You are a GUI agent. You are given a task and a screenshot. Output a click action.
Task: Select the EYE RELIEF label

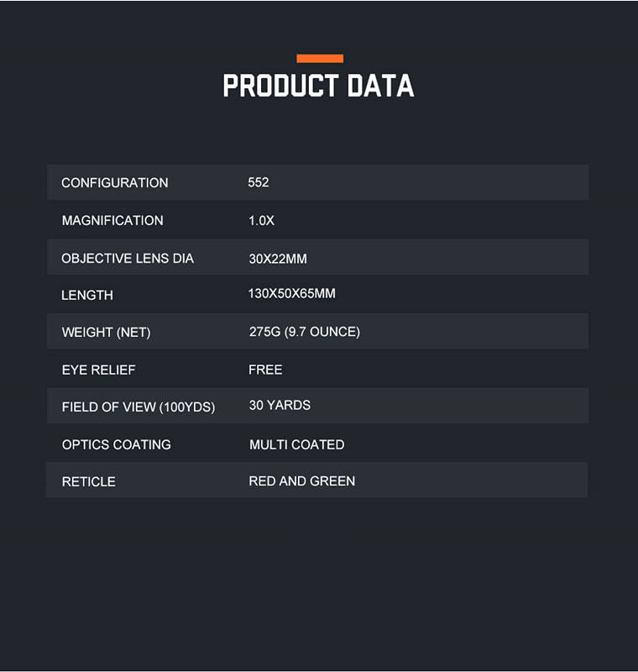[x=98, y=370]
